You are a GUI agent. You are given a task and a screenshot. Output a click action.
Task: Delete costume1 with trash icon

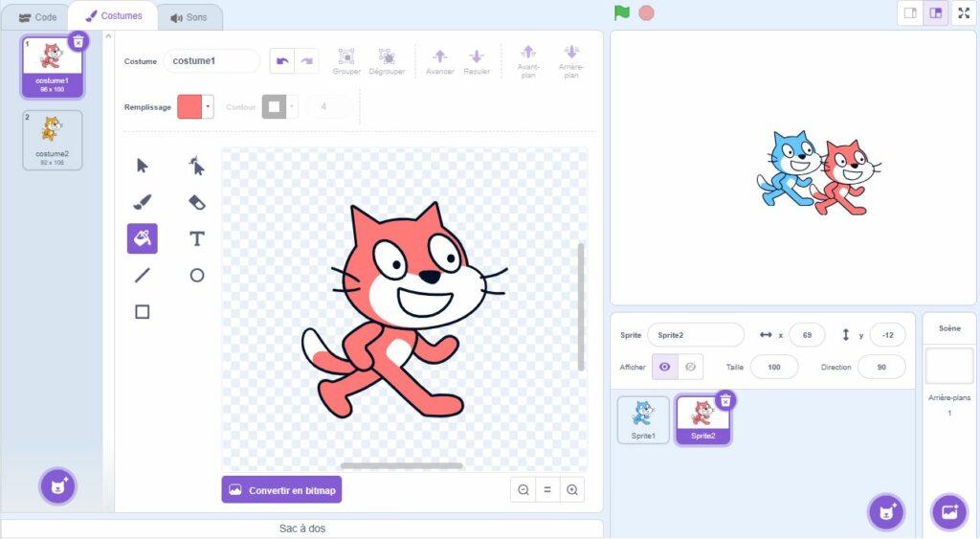click(x=78, y=41)
